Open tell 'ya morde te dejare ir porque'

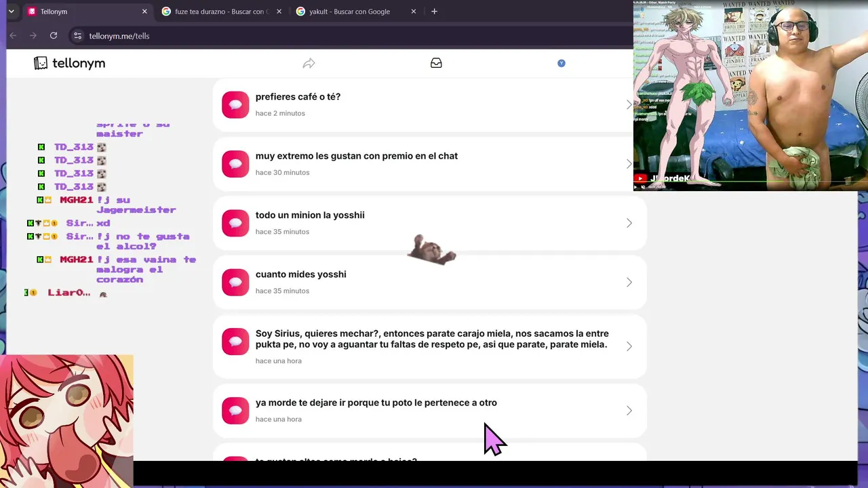coord(429,411)
